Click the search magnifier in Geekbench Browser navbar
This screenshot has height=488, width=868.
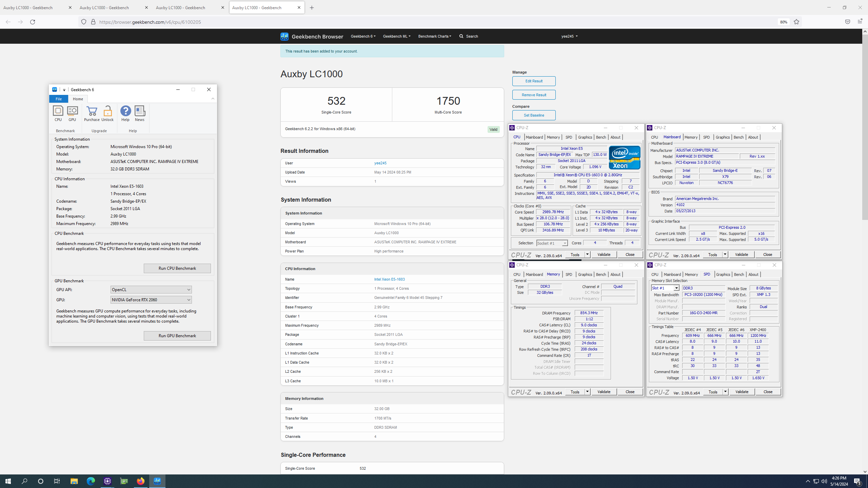pyautogui.click(x=461, y=36)
